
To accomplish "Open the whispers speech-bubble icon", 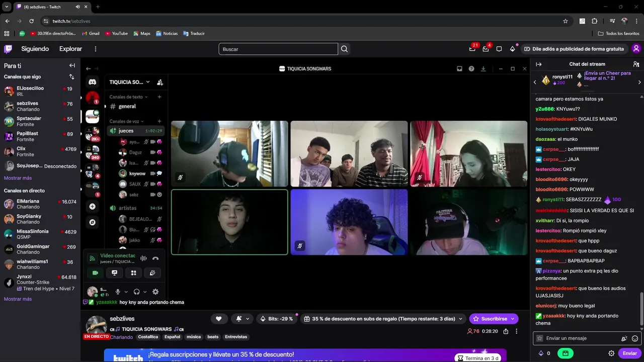I will click(499, 49).
